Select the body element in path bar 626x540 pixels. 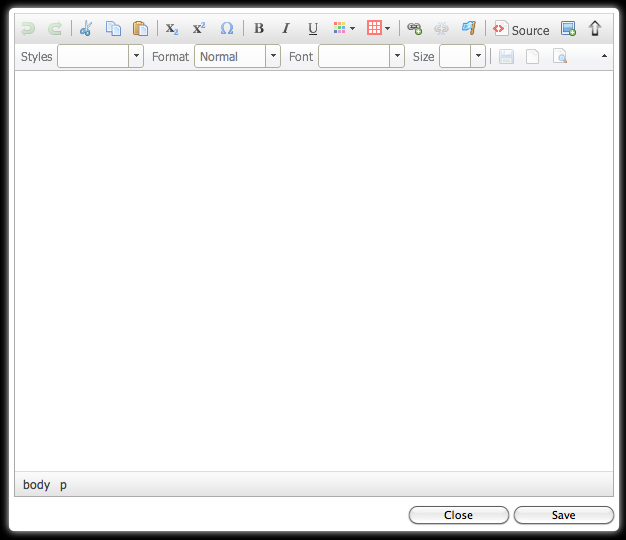[36, 485]
